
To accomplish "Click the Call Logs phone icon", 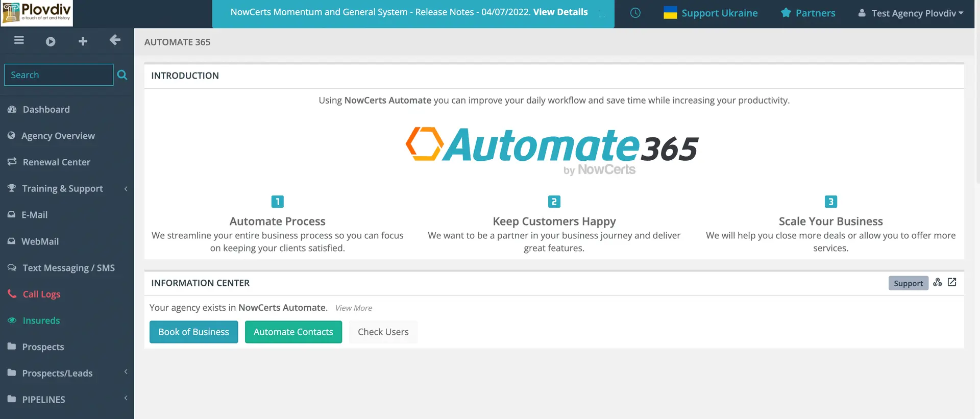I will pyautogui.click(x=12, y=294).
